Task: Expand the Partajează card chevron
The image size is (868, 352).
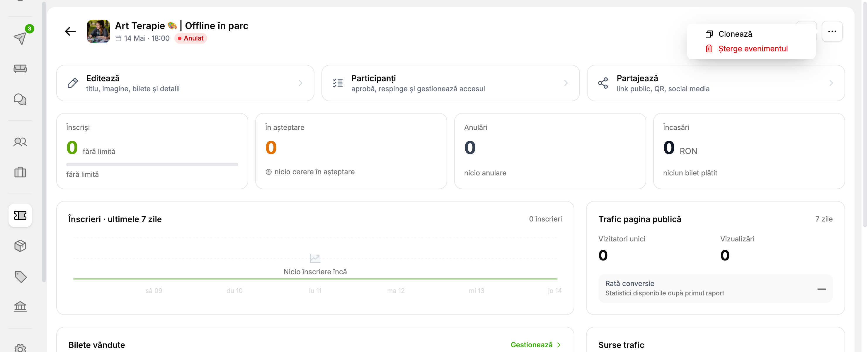Action: [x=831, y=83]
